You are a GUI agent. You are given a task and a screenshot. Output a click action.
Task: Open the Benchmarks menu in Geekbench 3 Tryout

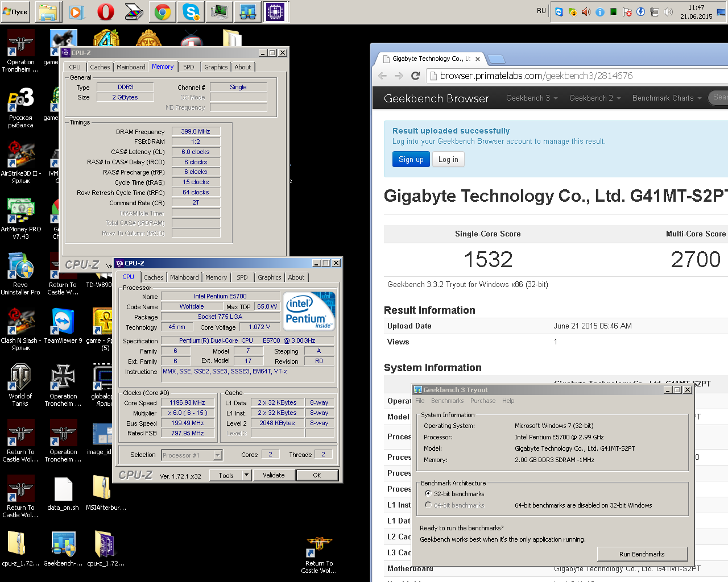(x=448, y=401)
